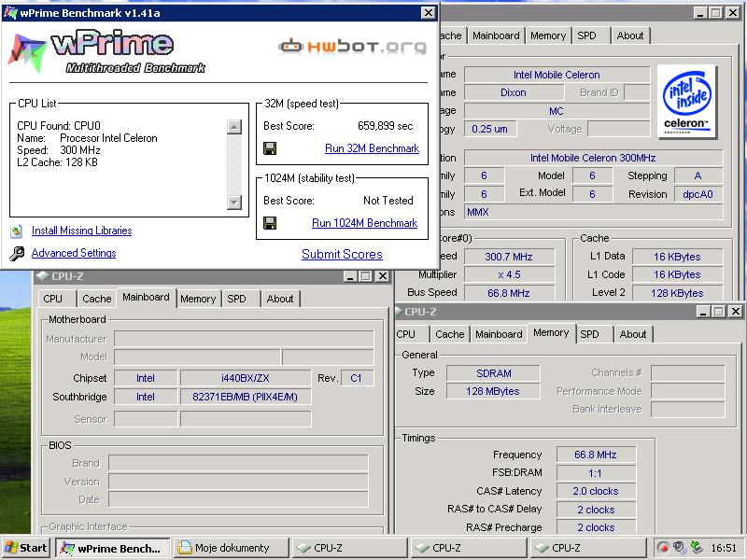
Task: Click the chipset Rev. C1 value
Action: point(358,378)
